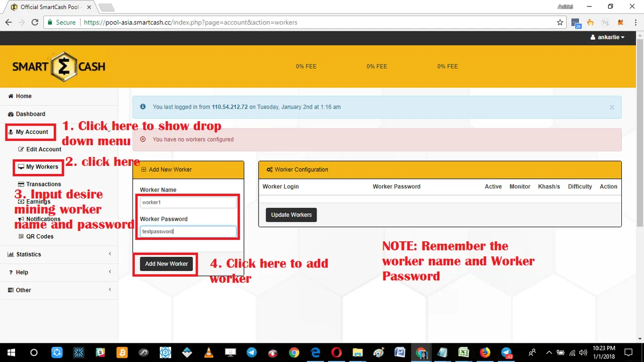Open VLC media player from taskbar
This screenshot has width=644, height=362.
[x=209, y=352]
